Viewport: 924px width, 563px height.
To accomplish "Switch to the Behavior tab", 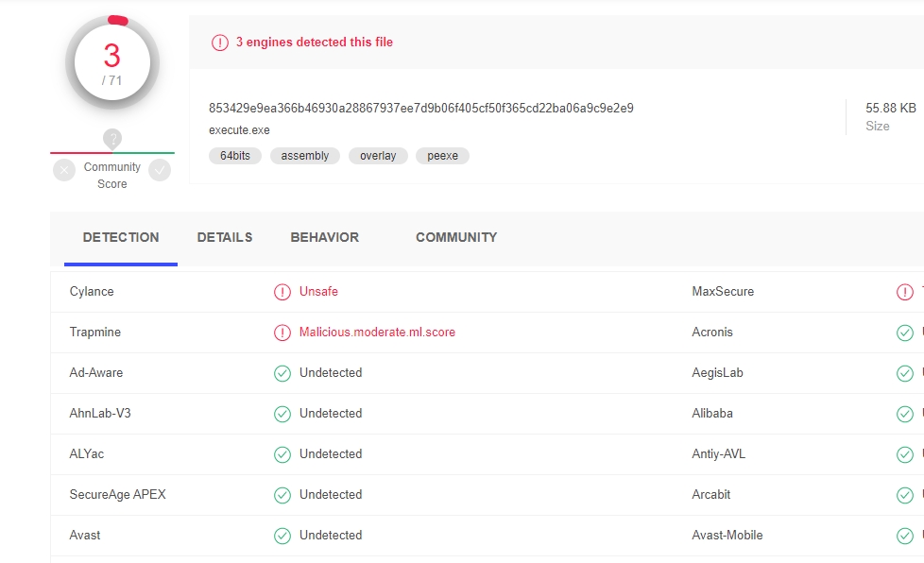I will pos(324,238).
